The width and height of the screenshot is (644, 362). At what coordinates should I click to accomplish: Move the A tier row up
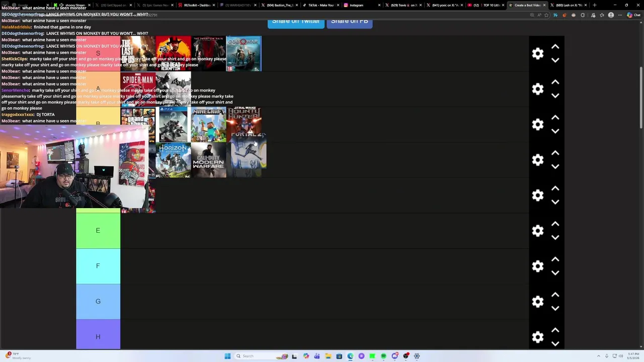pos(555,82)
